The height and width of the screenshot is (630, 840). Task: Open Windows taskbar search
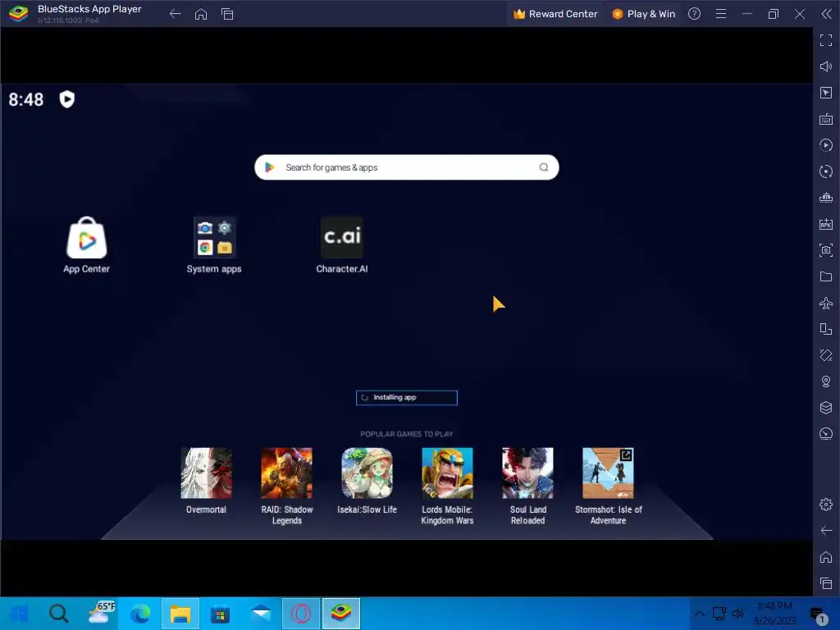(x=58, y=614)
